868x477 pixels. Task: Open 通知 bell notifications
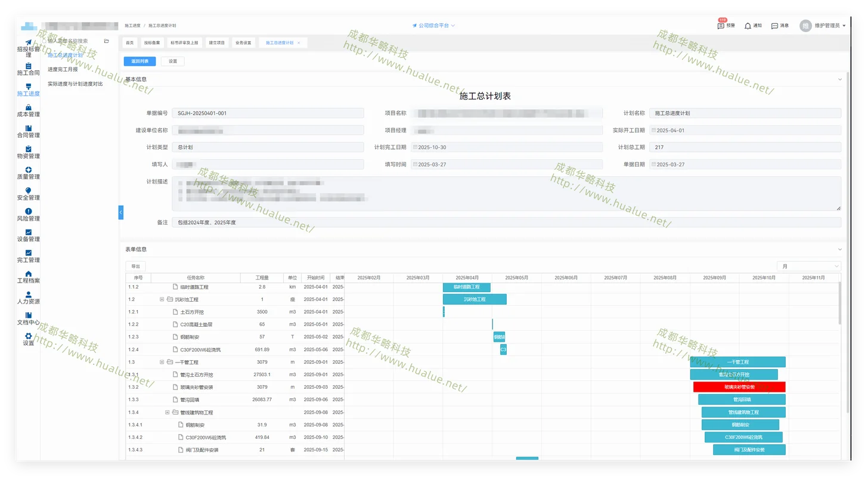point(753,26)
